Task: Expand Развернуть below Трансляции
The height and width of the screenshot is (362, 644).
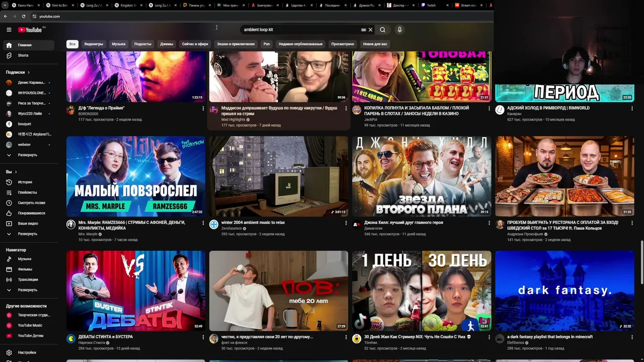Action: pyautogui.click(x=29, y=290)
